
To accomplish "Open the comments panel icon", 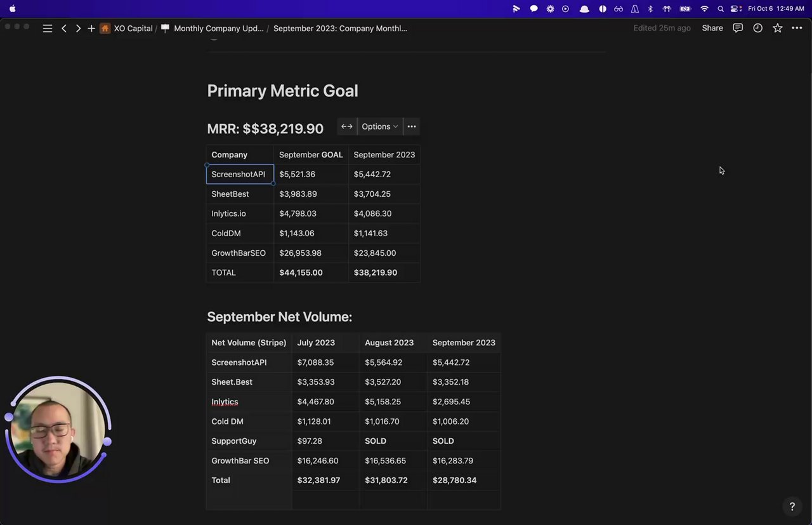I will click(x=738, y=28).
